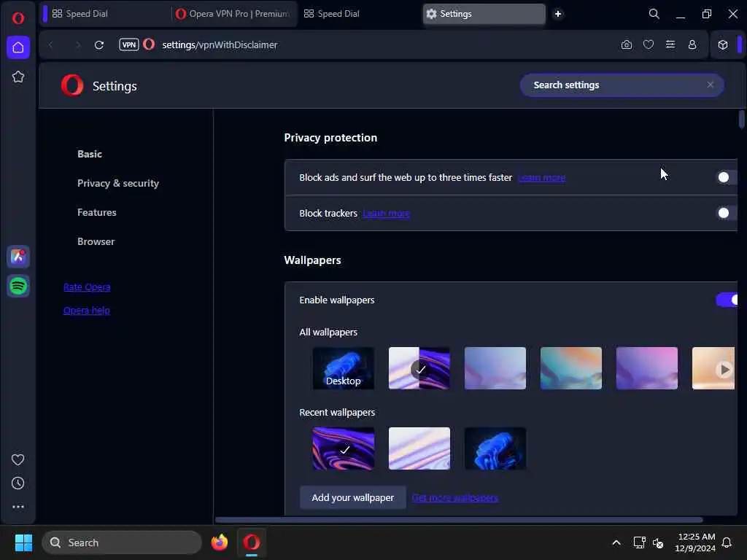The height and width of the screenshot is (560, 747).
Task: Click the VPN badge in address bar
Action: tap(128, 44)
